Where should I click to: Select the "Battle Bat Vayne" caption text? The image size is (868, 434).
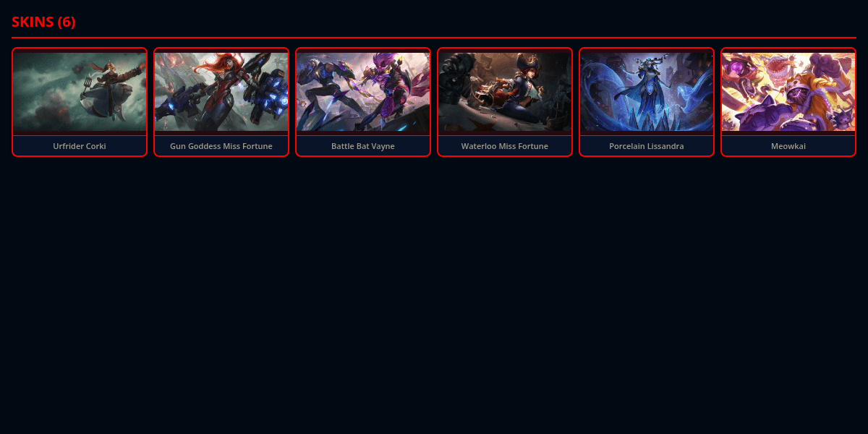point(363,146)
